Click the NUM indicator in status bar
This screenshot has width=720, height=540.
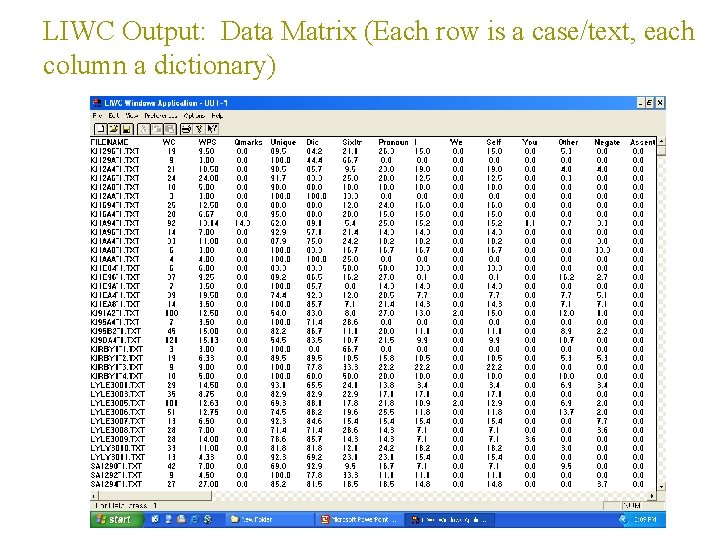tap(632, 505)
